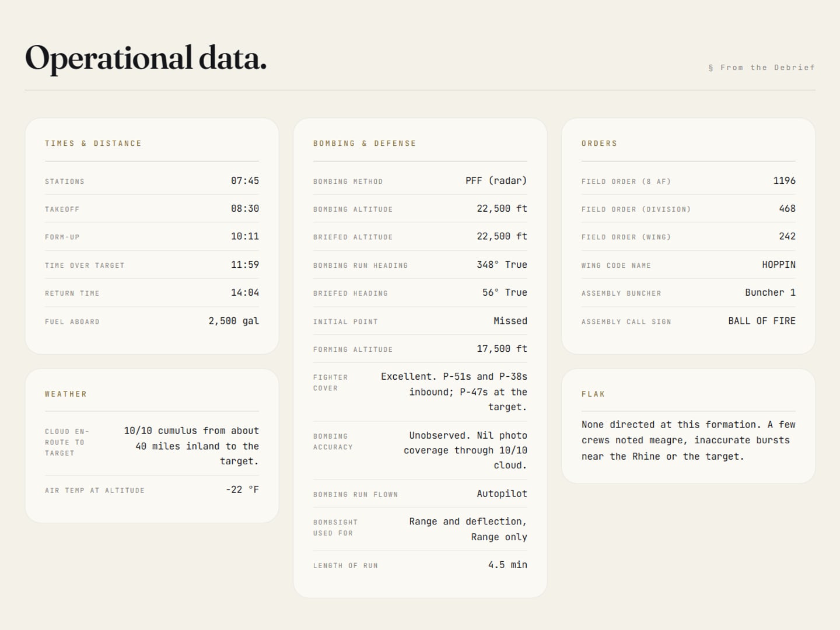840x630 pixels.
Task: Select the flak report paragraph
Action: click(688, 440)
